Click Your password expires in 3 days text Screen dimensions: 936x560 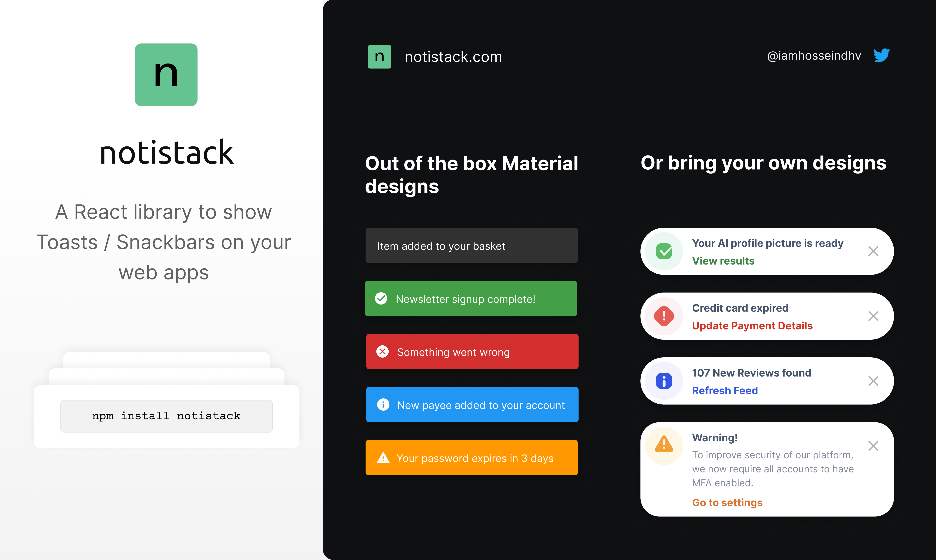tap(475, 458)
